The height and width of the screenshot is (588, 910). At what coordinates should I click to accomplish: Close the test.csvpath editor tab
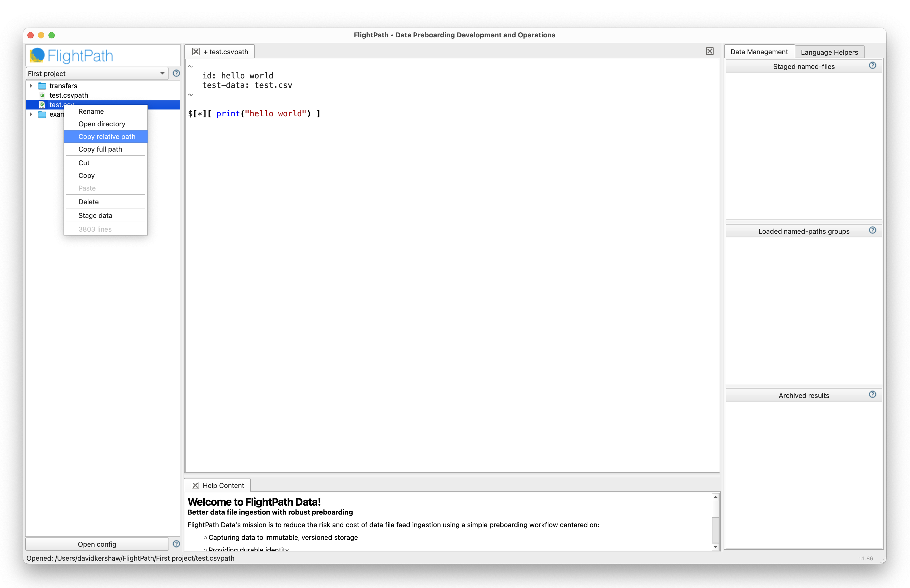[196, 52]
